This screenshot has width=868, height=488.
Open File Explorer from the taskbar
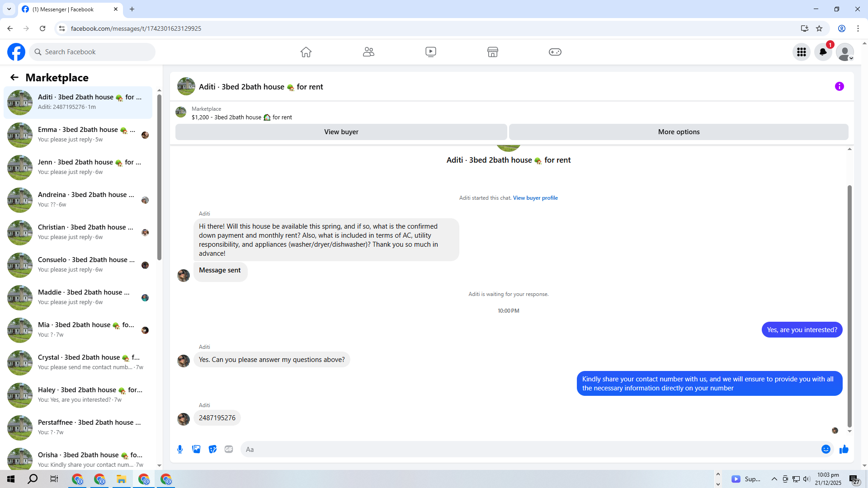coord(121,479)
